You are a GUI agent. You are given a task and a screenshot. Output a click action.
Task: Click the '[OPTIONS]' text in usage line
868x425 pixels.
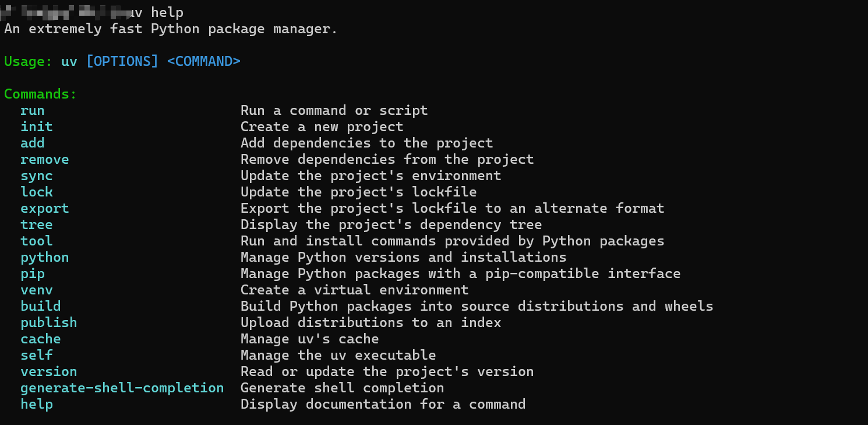122,61
